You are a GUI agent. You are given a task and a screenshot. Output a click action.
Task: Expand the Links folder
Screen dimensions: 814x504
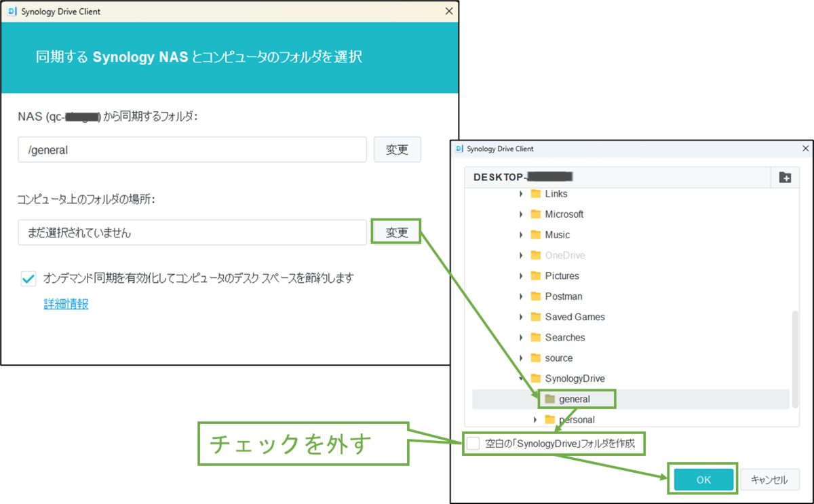pos(521,194)
